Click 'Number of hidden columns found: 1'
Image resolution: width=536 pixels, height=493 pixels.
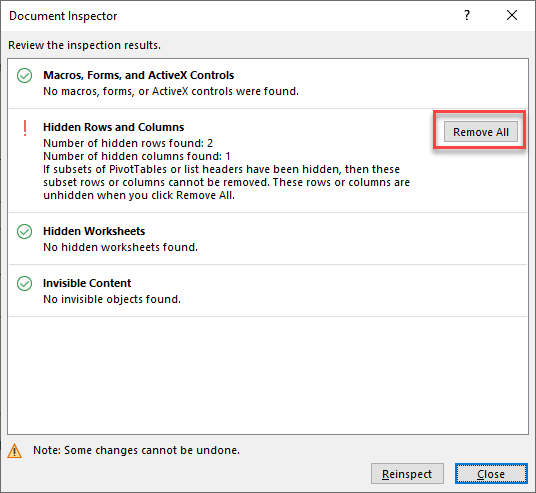pos(137,156)
